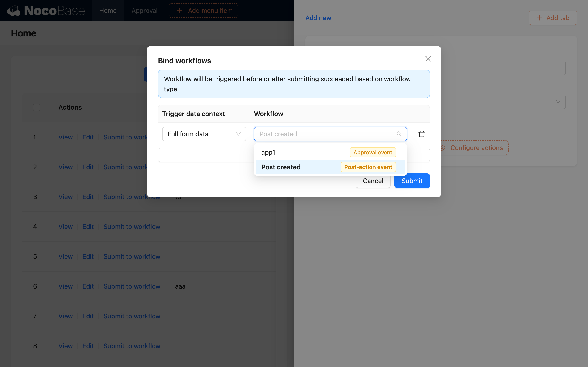Screen dimensions: 588x367
Task: Open the Home menu item
Action: coord(108,11)
